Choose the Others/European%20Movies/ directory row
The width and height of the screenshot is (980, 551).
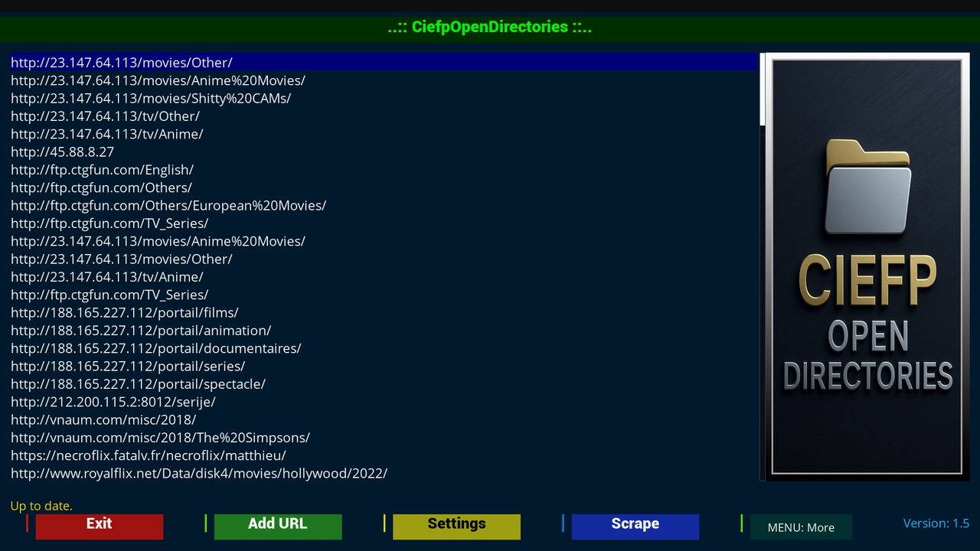click(x=384, y=205)
